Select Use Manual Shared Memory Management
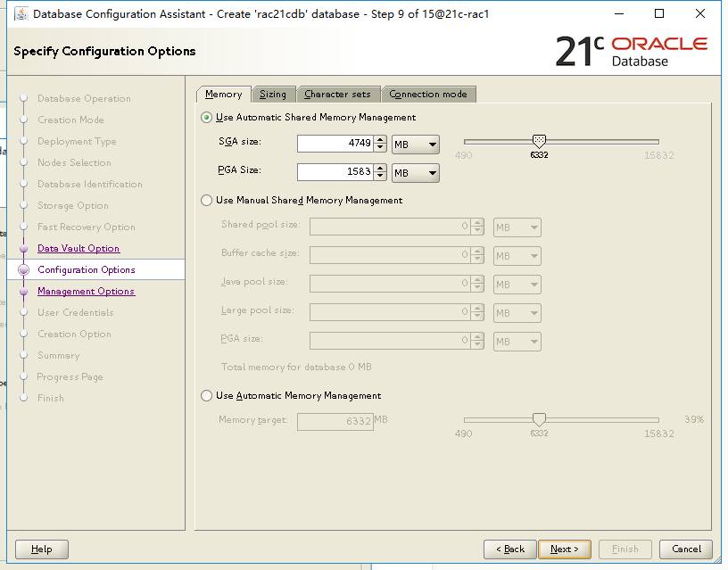The height and width of the screenshot is (570, 728). [x=207, y=201]
